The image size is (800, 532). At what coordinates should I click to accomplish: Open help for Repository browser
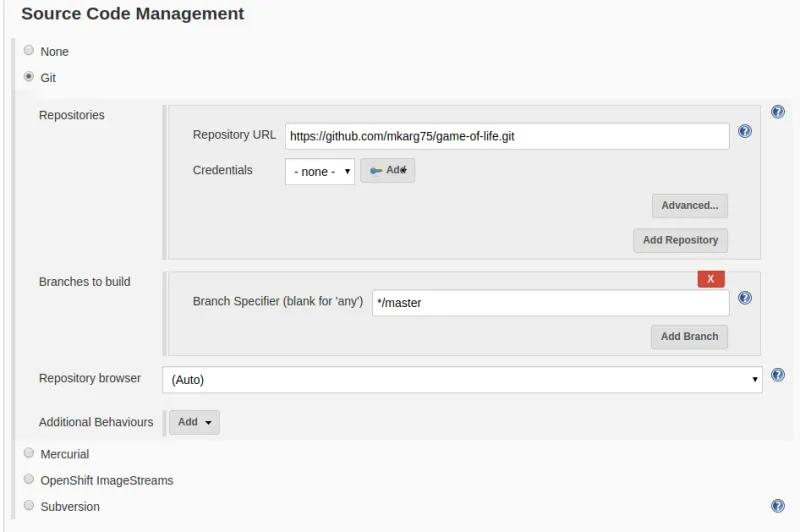coord(778,375)
